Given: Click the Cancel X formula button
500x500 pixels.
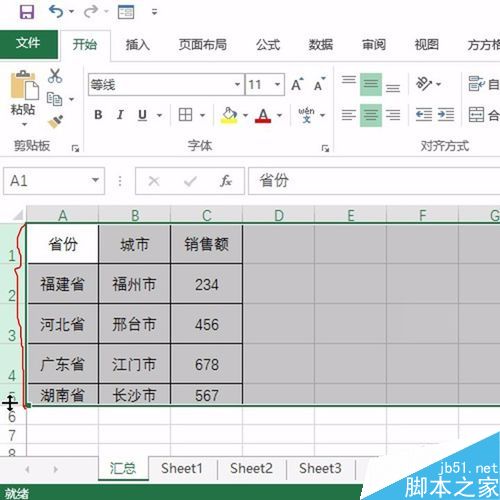Looking at the screenshot, I should tap(154, 181).
